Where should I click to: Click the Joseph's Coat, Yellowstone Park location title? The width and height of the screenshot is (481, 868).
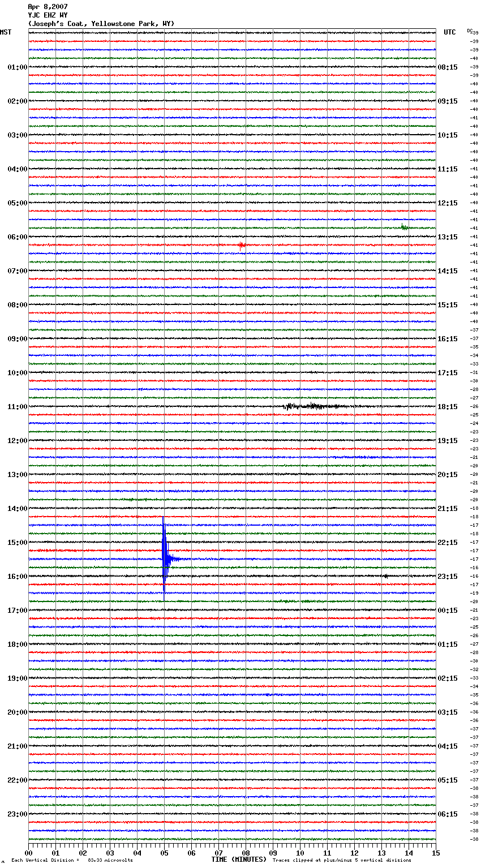click(101, 24)
